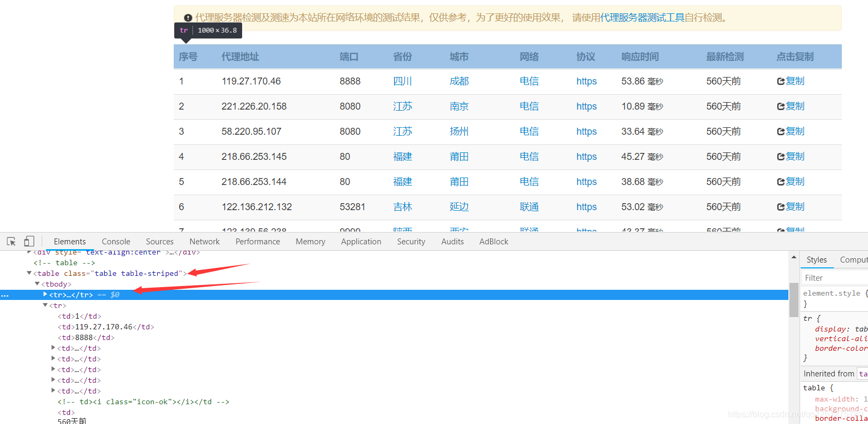Image resolution: width=868 pixels, height=424 pixels.
Task: Click the ellipsis beside the selected tr line
Action: [x=5, y=295]
